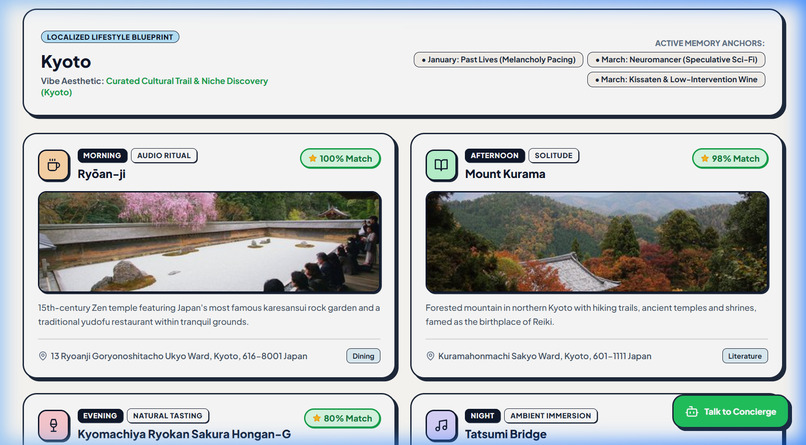Open the Ryōan-ji rock garden photo
This screenshot has height=445, width=806.
click(210, 243)
